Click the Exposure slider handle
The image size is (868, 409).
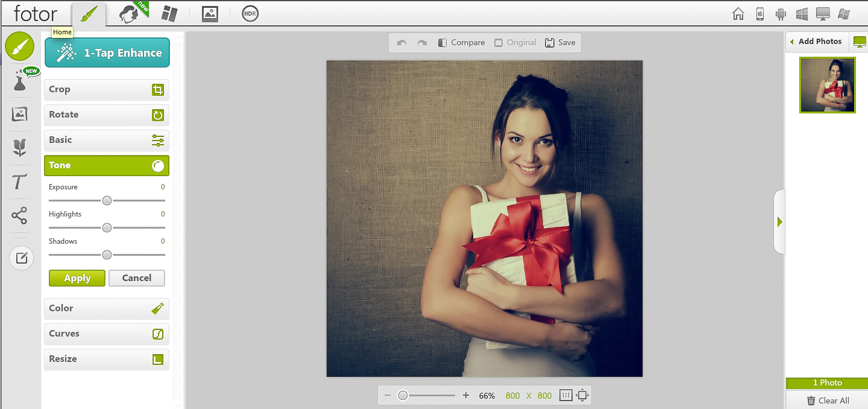[x=107, y=200]
